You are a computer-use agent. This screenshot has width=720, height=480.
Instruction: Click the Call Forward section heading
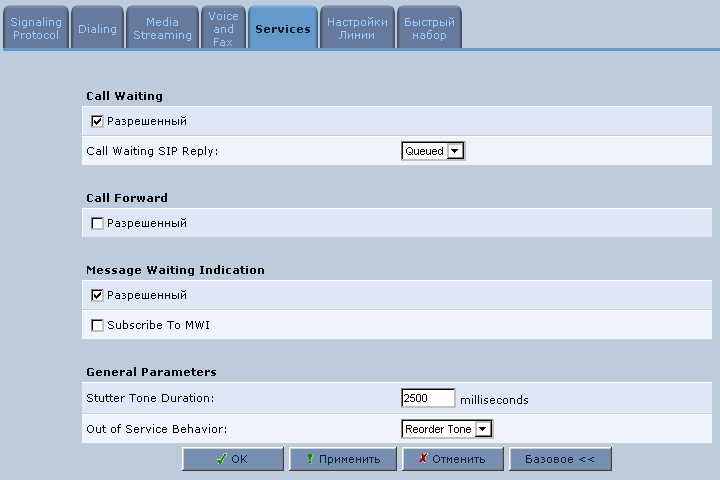127,198
